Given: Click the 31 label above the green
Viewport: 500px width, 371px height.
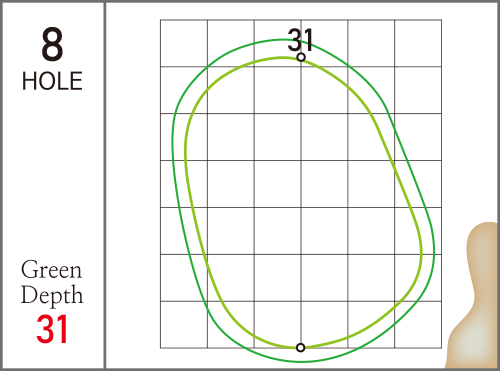Looking at the screenshot, I should click(x=300, y=40).
